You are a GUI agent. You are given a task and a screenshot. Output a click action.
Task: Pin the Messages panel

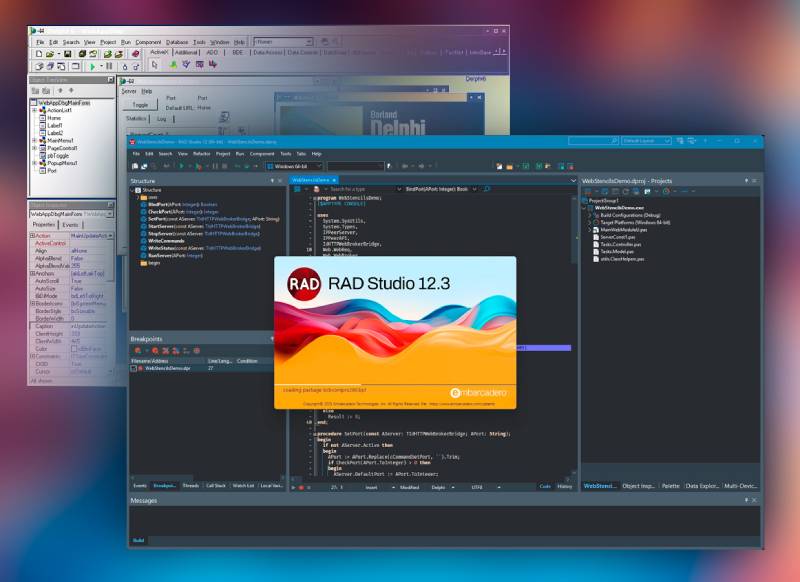[x=746, y=500]
